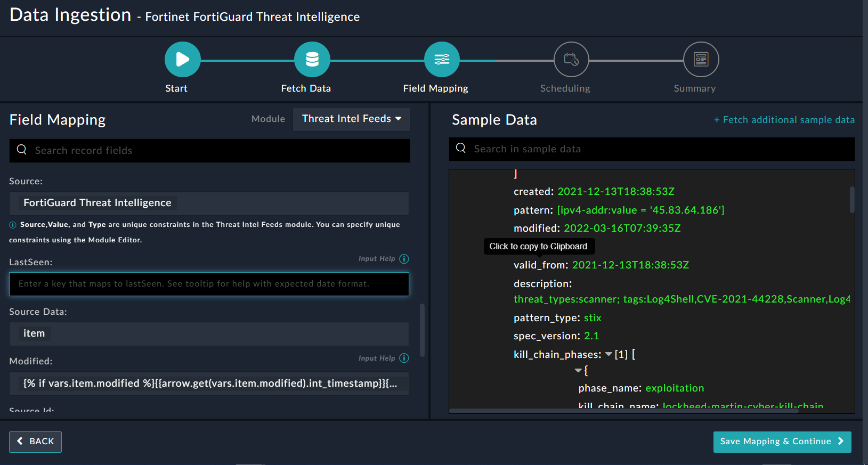Click the LastSeen Input Help info icon
This screenshot has height=465, width=868.
tap(404, 259)
